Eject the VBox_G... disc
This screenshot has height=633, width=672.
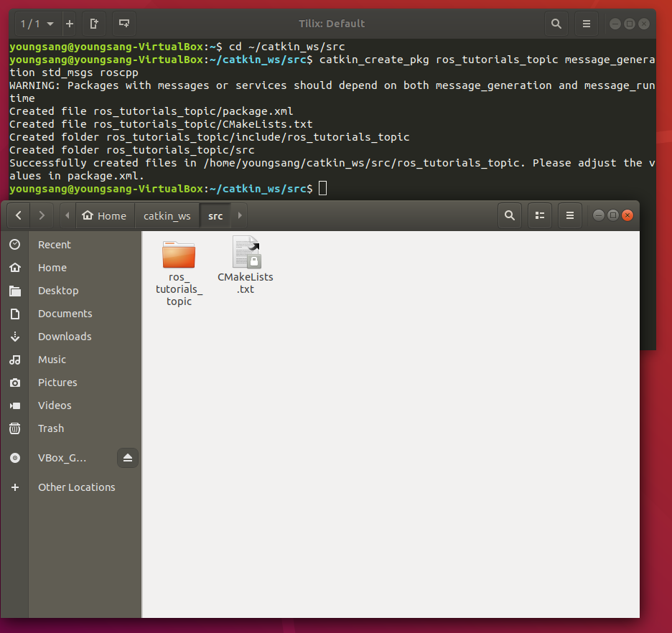coord(128,459)
